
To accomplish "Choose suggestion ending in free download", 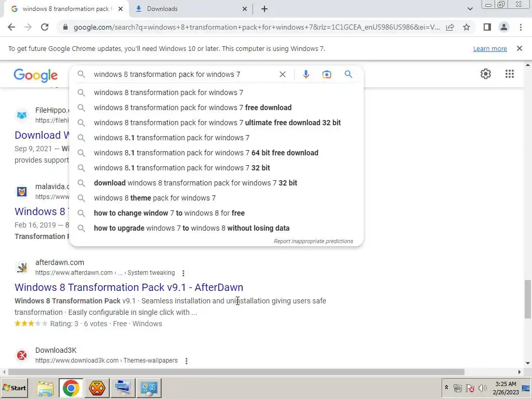I will coord(217,108).
